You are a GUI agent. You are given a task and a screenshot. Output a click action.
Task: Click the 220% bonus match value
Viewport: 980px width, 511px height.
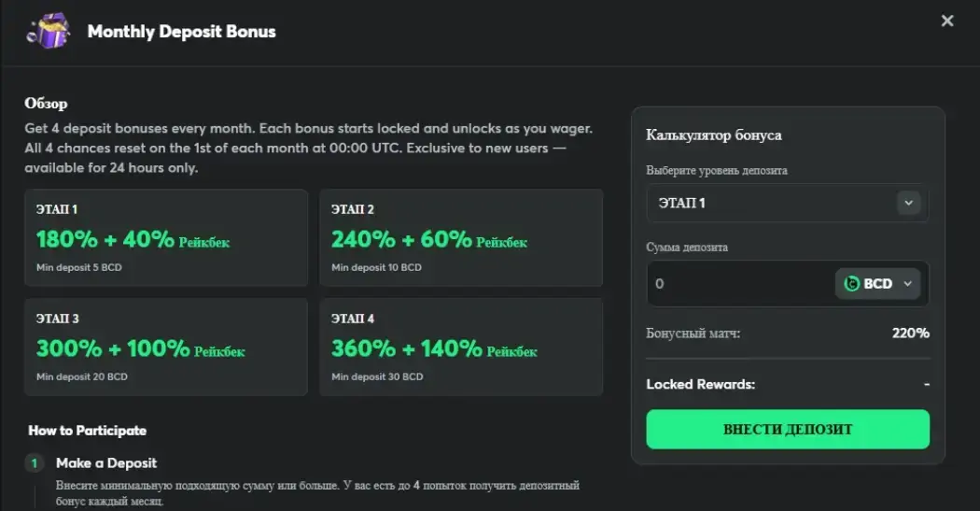coord(910,333)
